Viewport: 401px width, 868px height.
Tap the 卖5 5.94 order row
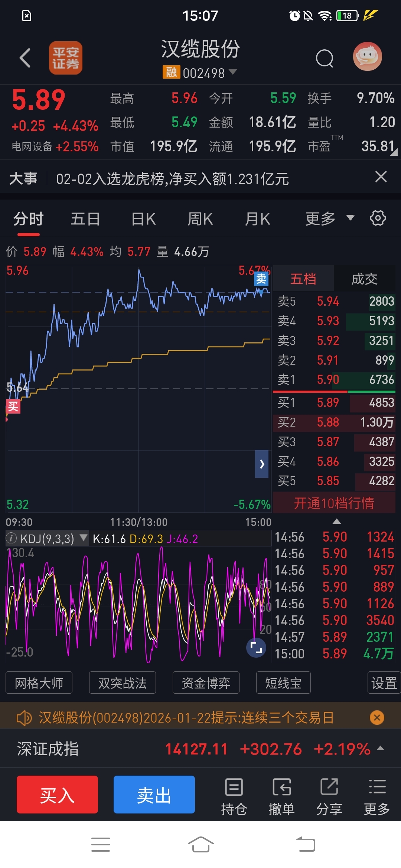click(x=334, y=301)
